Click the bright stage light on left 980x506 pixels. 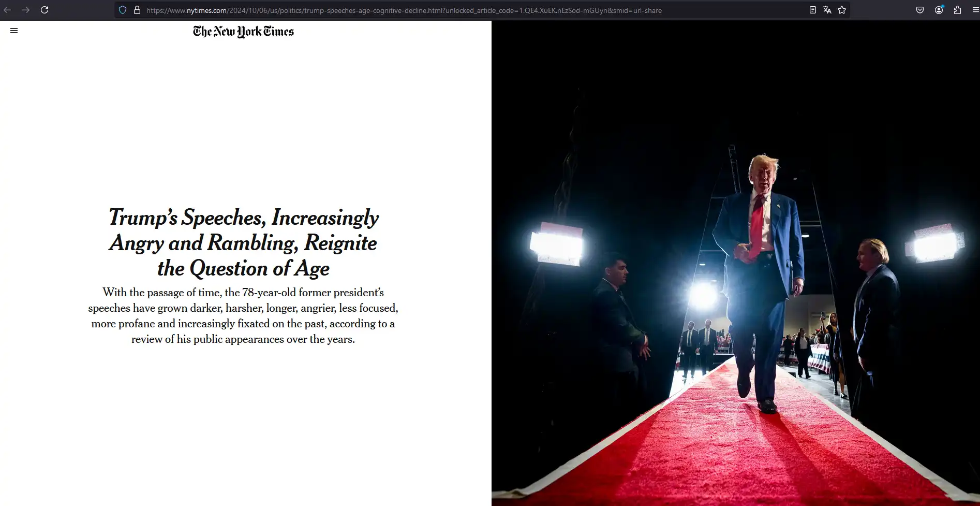coord(555,244)
